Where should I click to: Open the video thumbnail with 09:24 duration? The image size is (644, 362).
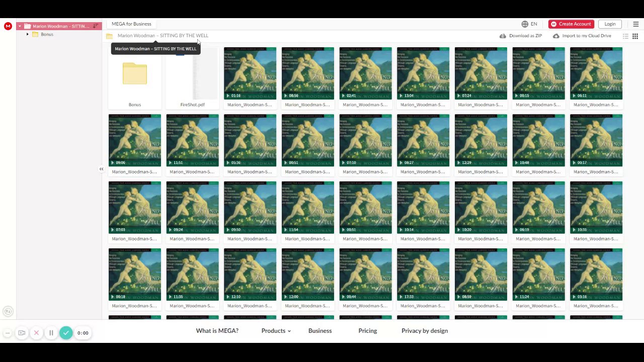[193, 211]
